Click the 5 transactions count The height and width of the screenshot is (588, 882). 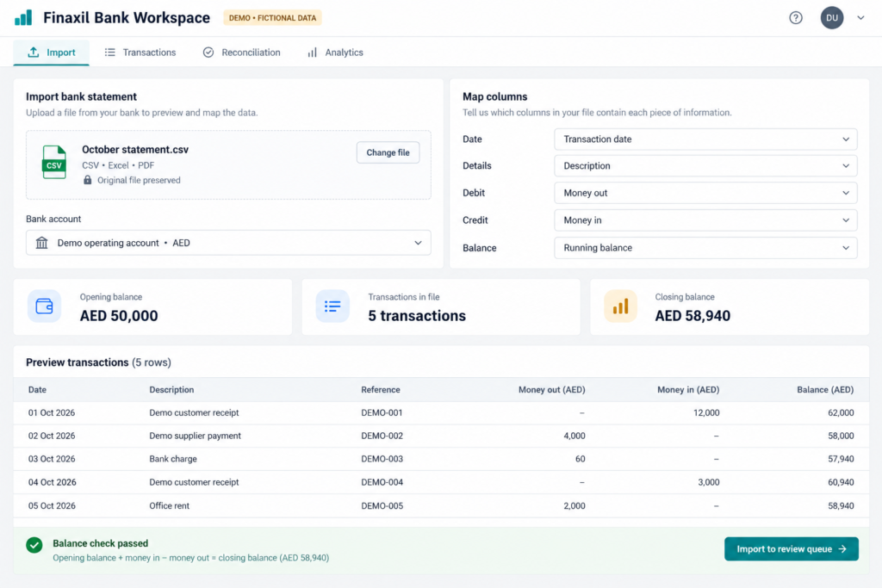pos(417,316)
